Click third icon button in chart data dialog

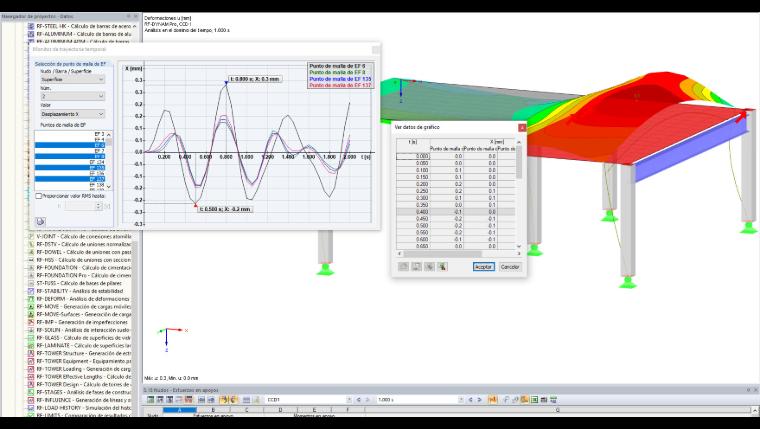pos(429,267)
